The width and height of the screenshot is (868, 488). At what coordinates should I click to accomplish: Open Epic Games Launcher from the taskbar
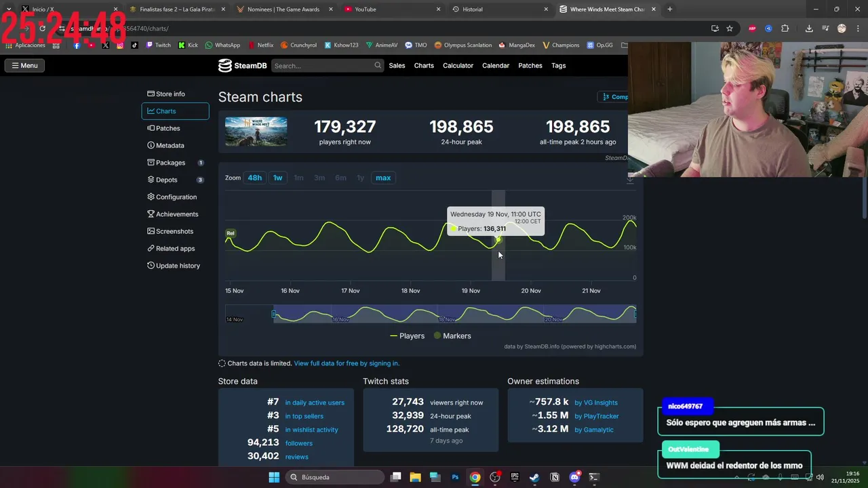click(x=515, y=477)
